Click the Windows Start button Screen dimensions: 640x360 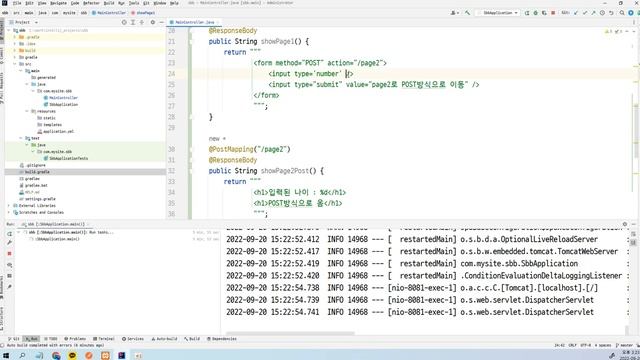click(x=6, y=356)
